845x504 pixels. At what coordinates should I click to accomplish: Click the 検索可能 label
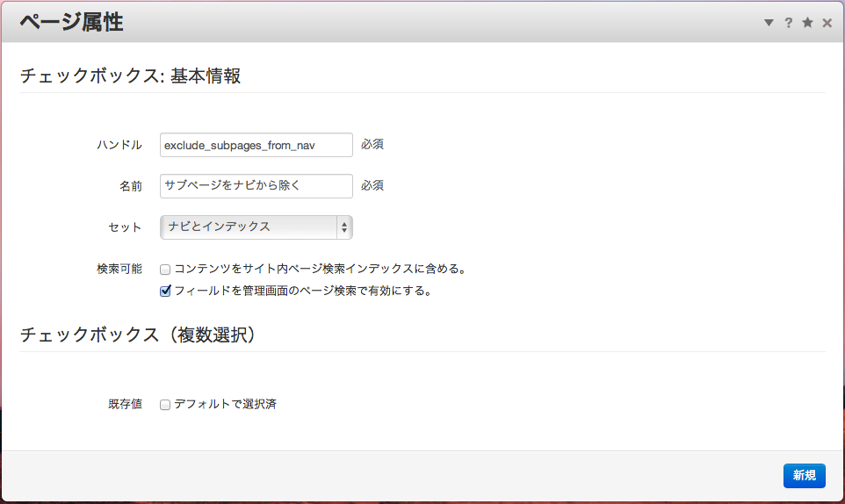click(x=119, y=269)
